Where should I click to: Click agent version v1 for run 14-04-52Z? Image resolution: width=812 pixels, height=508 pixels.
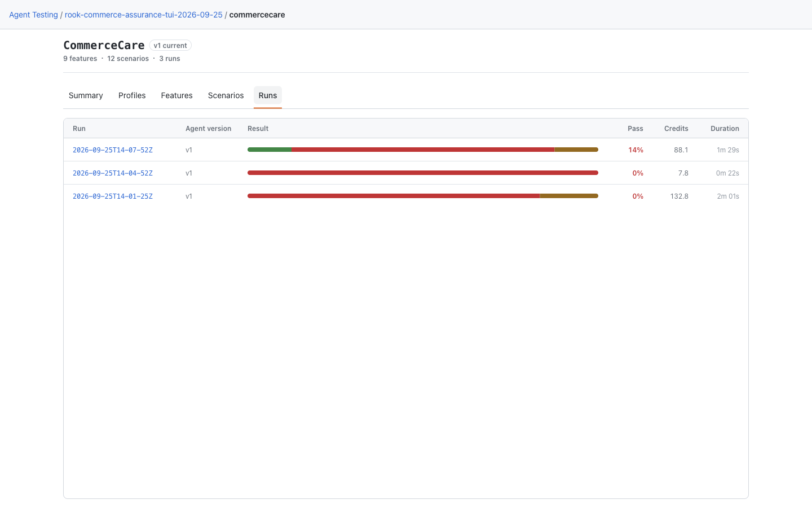pos(189,173)
